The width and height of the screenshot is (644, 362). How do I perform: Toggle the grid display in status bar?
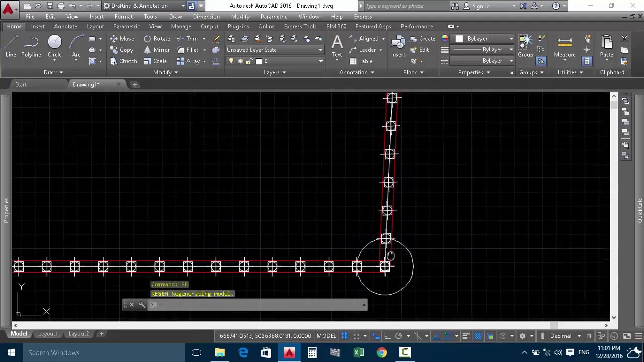coord(345,336)
